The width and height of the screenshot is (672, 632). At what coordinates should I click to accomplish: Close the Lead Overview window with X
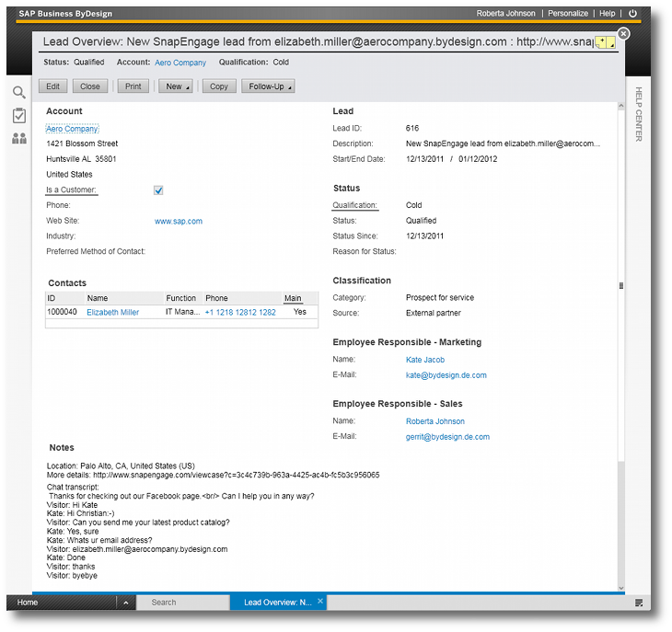pos(623,33)
